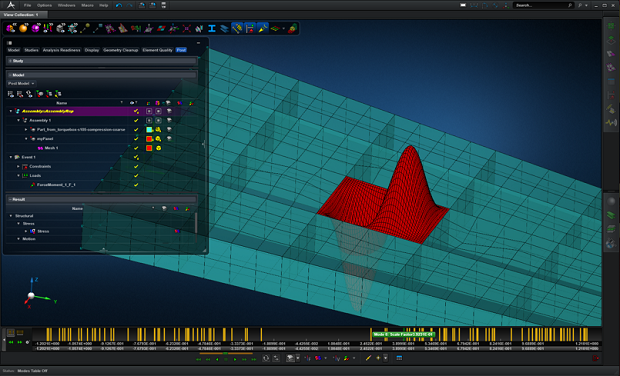Toggle visibility checkmark for Mesh 1

136,148
